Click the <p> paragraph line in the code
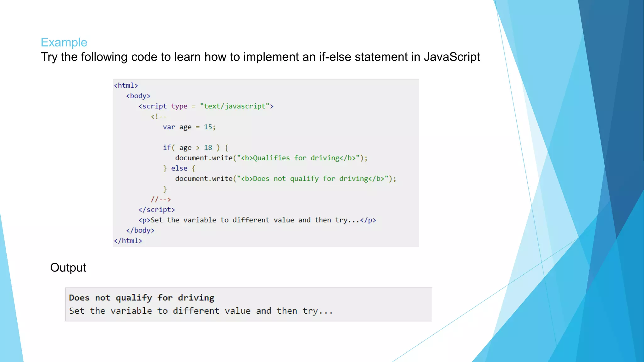Viewport: 644px width, 362px height. pos(257,220)
